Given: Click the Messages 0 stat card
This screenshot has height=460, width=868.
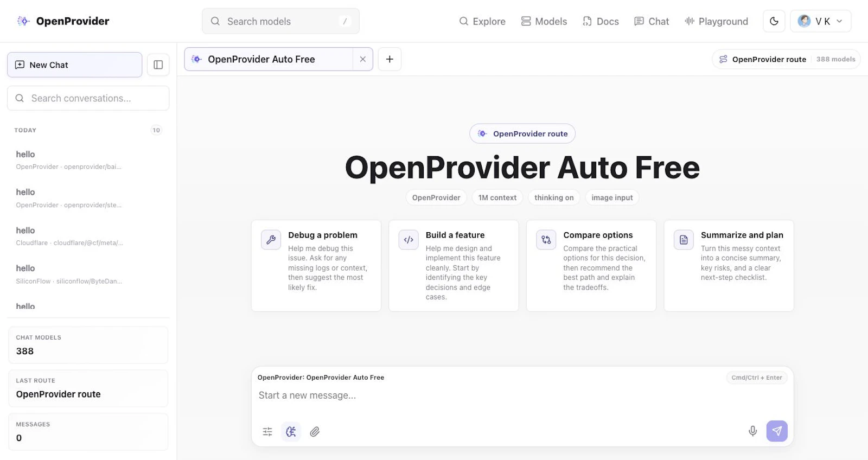Looking at the screenshot, I should 88,432.
